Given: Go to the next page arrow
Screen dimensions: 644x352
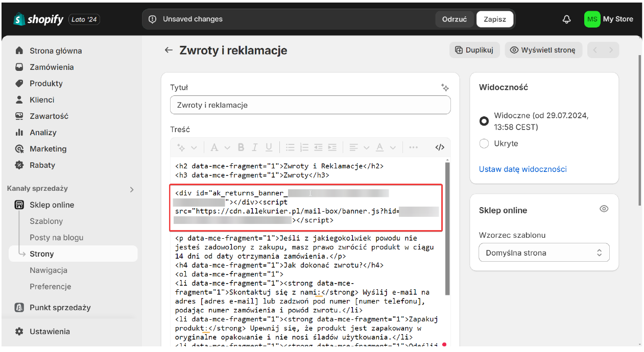Looking at the screenshot, I should [611, 50].
